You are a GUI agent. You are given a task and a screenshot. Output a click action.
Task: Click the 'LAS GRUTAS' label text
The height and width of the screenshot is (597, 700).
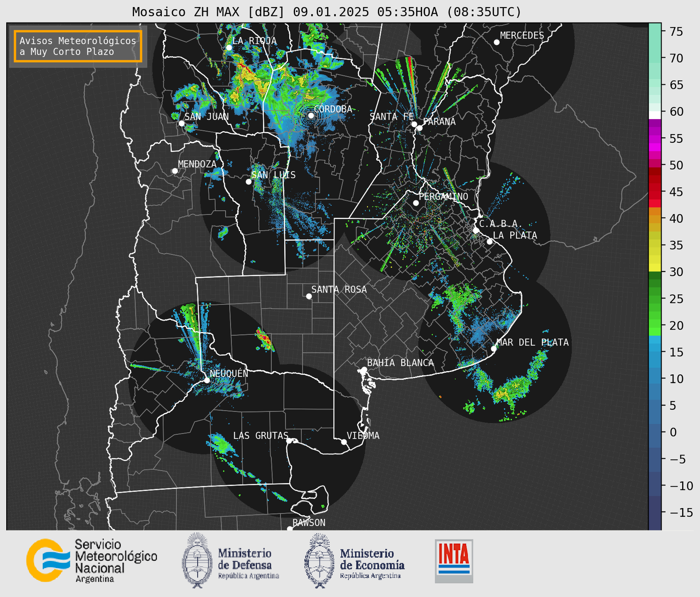point(261,436)
